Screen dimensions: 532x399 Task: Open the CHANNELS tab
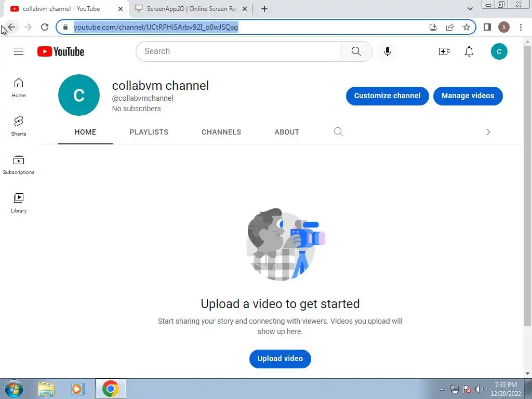221,132
